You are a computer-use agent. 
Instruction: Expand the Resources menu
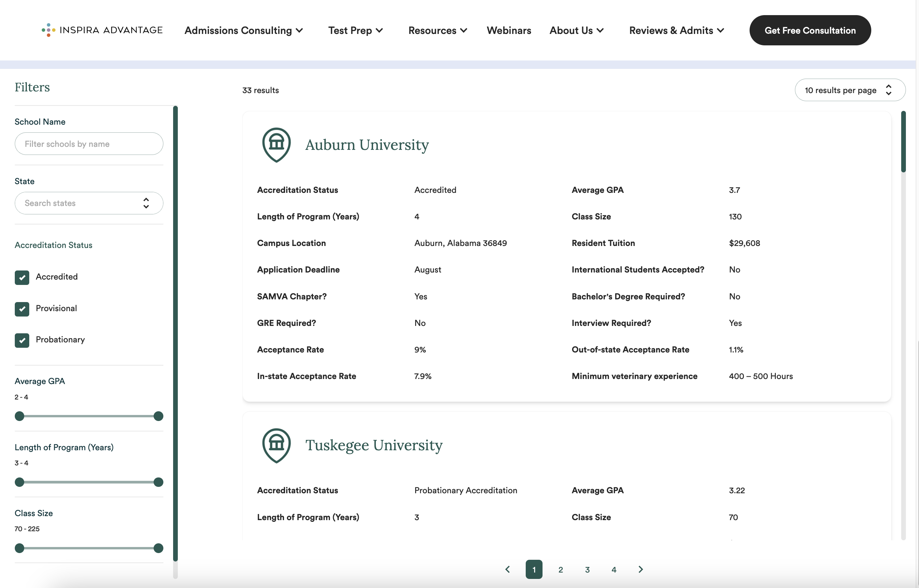[437, 31]
